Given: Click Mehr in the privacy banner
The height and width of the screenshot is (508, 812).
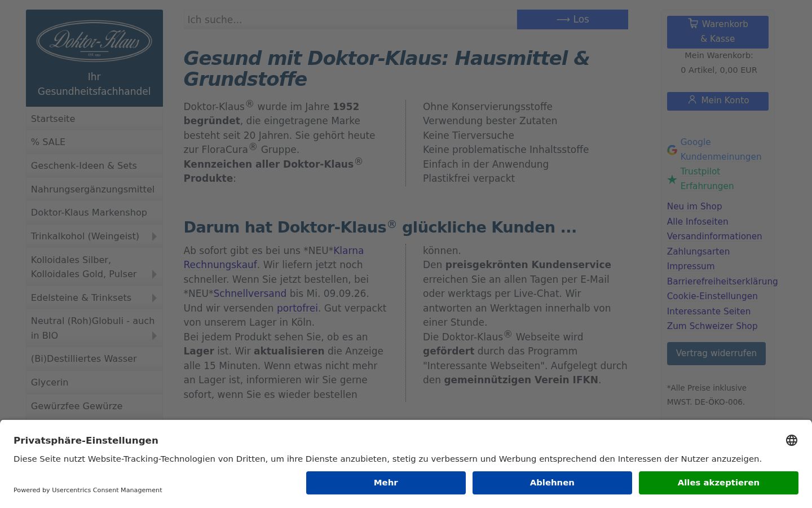Looking at the screenshot, I should [x=386, y=483].
